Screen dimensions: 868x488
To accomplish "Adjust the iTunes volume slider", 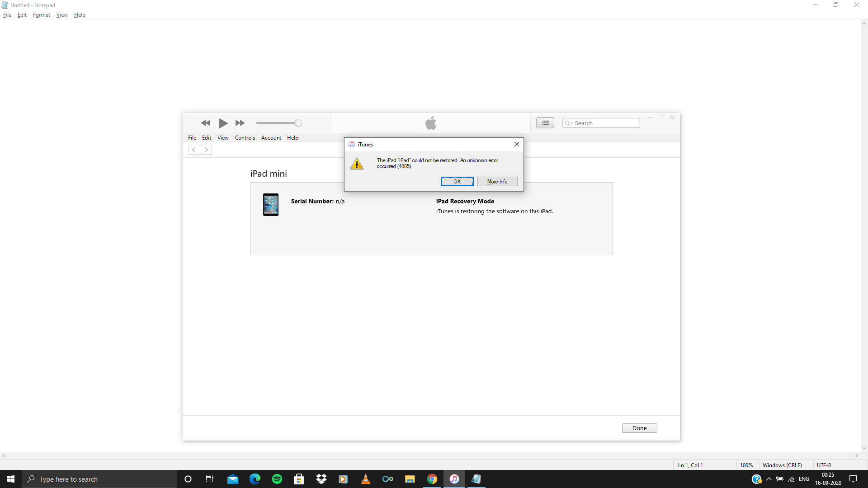I will click(297, 123).
